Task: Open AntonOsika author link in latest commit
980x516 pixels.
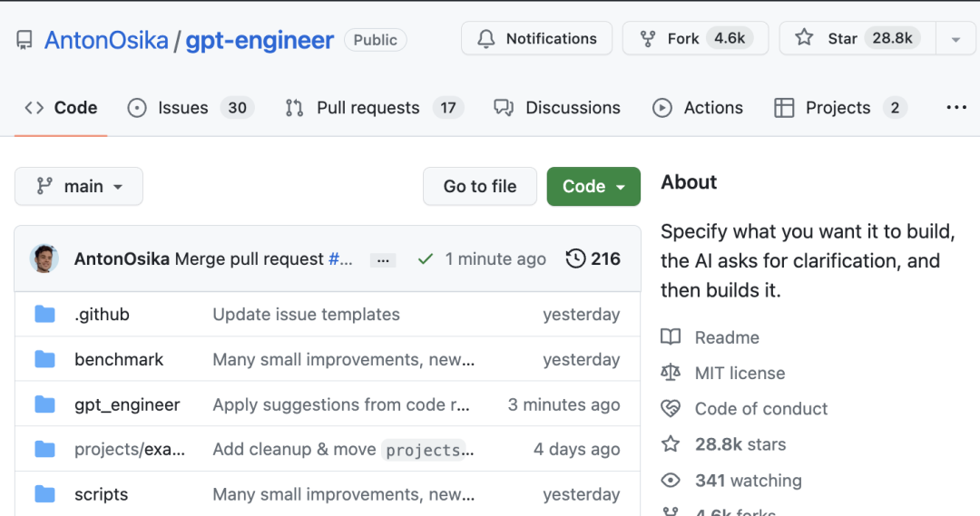Action: [122, 258]
